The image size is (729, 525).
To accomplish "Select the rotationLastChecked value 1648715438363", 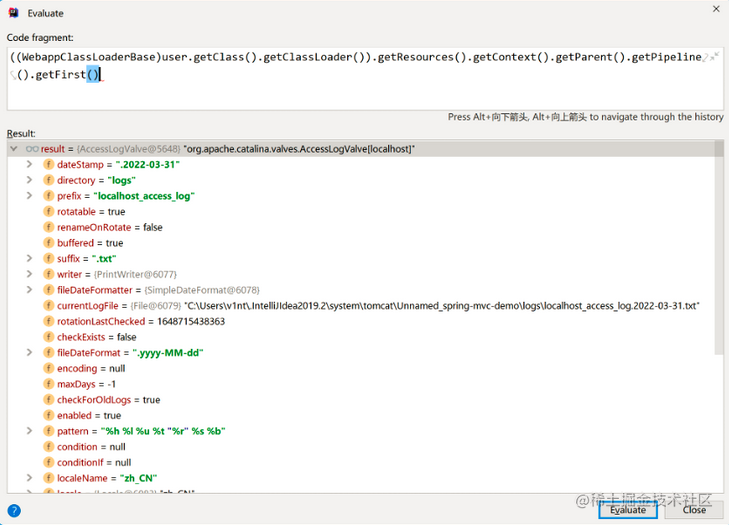I will 191,321.
